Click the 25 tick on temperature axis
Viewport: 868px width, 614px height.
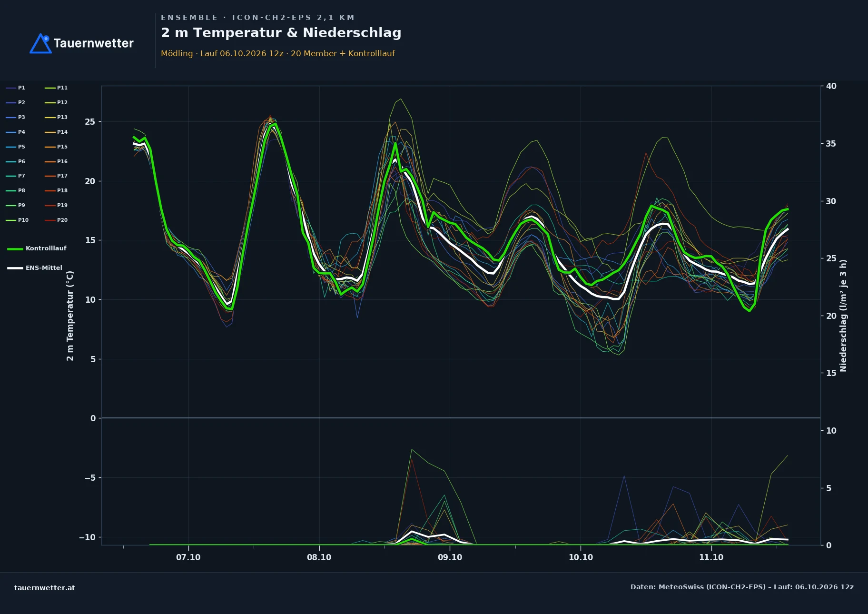(90, 122)
